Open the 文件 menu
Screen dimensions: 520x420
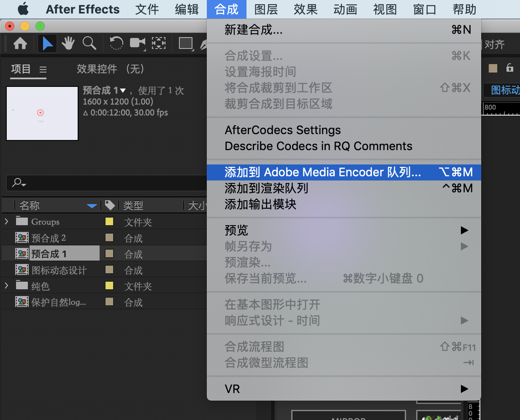[x=147, y=9]
